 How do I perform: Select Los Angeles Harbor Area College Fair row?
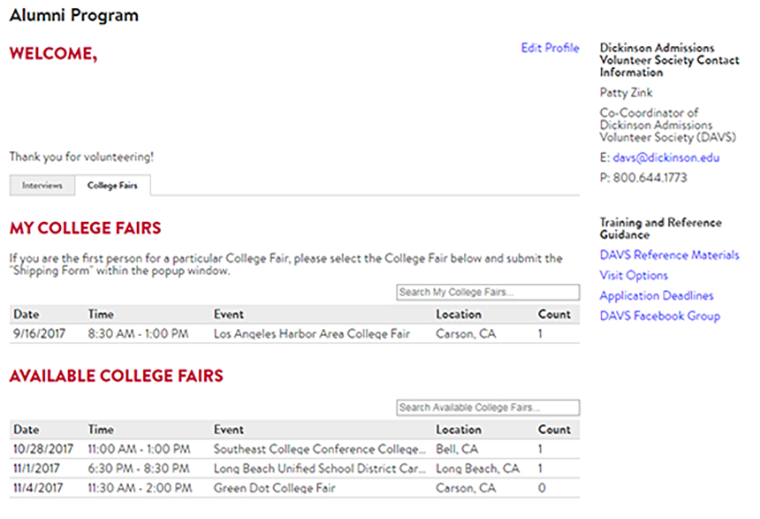(295, 334)
